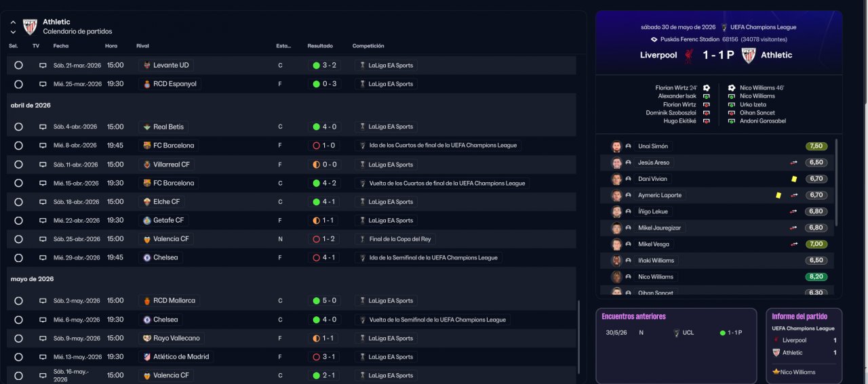Click the down chevron beside Calendario de partidos
868x384 pixels.
coord(13,31)
